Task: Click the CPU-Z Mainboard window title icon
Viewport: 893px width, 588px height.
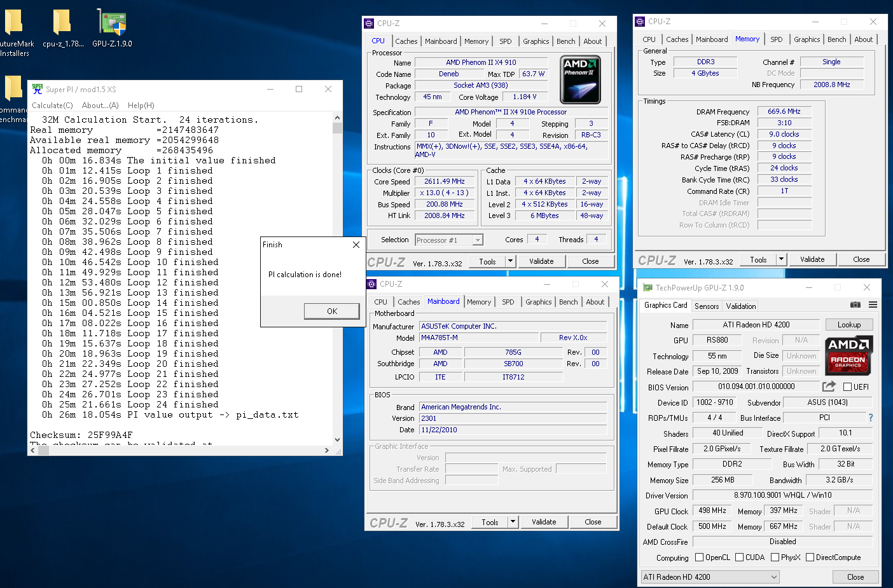Action: click(x=371, y=284)
